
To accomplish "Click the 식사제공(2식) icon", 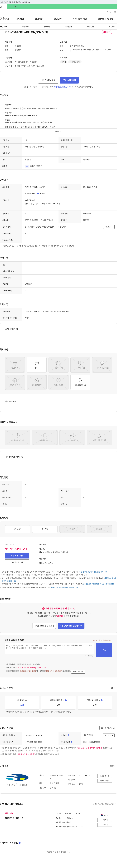I will [80, 382].
